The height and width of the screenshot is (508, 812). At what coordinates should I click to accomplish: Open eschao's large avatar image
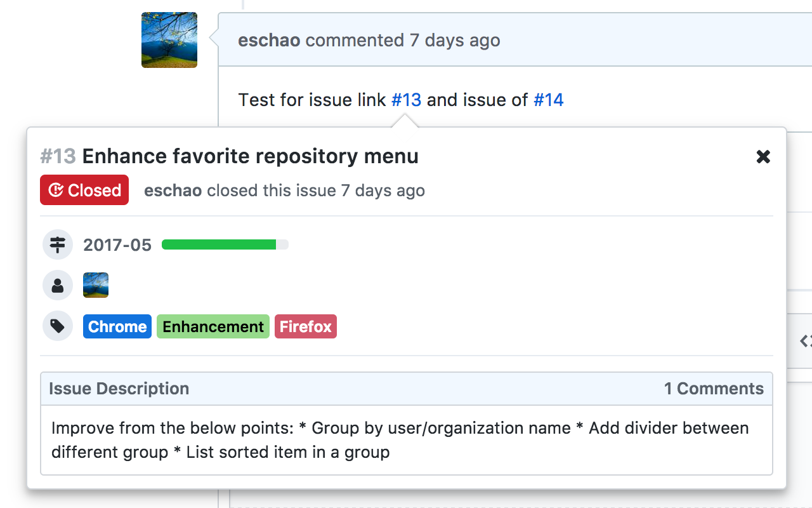click(x=169, y=40)
